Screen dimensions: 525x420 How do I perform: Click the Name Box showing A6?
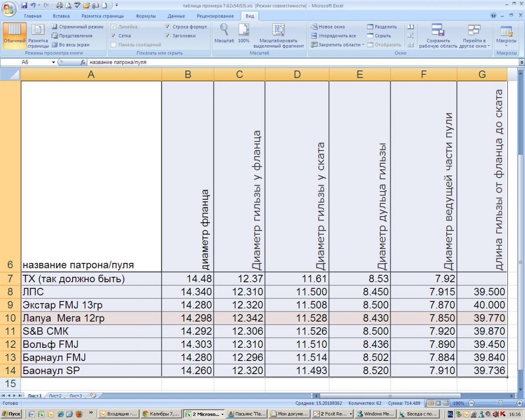point(35,62)
